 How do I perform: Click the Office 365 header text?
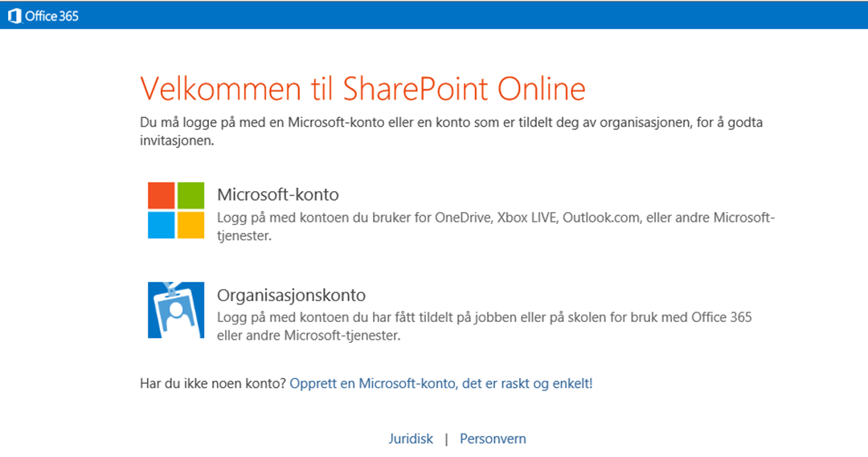[51, 15]
